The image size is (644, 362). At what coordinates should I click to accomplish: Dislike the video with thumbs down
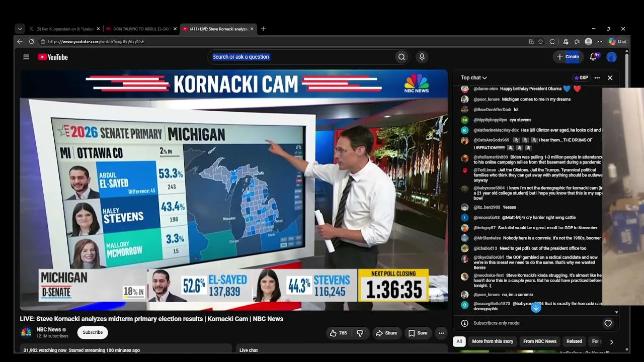point(360,333)
